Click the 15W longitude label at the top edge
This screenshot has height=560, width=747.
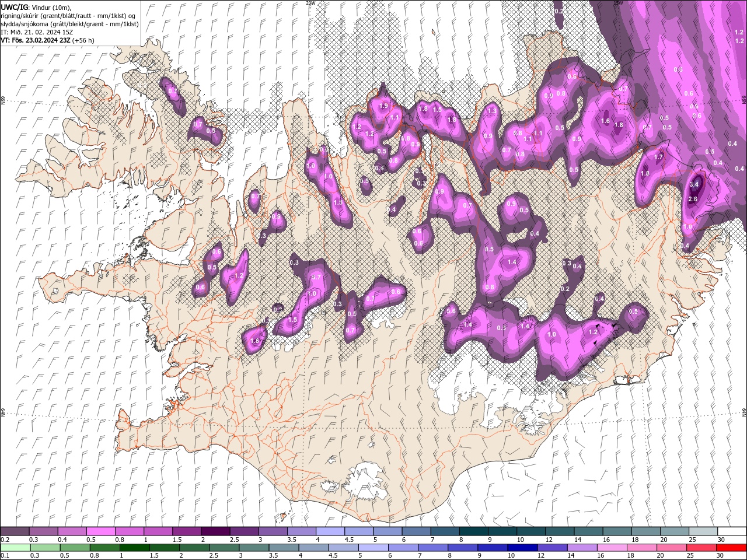click(617, 3)
